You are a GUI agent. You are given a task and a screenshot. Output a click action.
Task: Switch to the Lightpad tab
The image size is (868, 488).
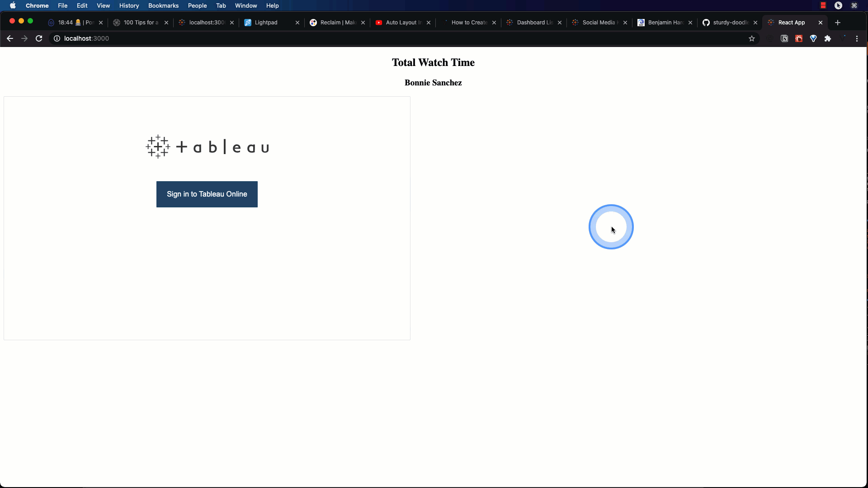click(266, 23)
